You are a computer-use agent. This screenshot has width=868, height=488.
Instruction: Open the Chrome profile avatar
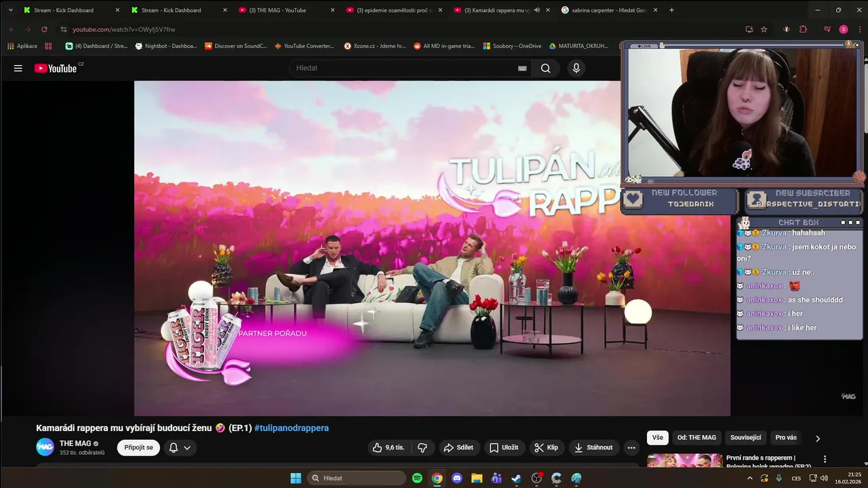tap(844, 29)
